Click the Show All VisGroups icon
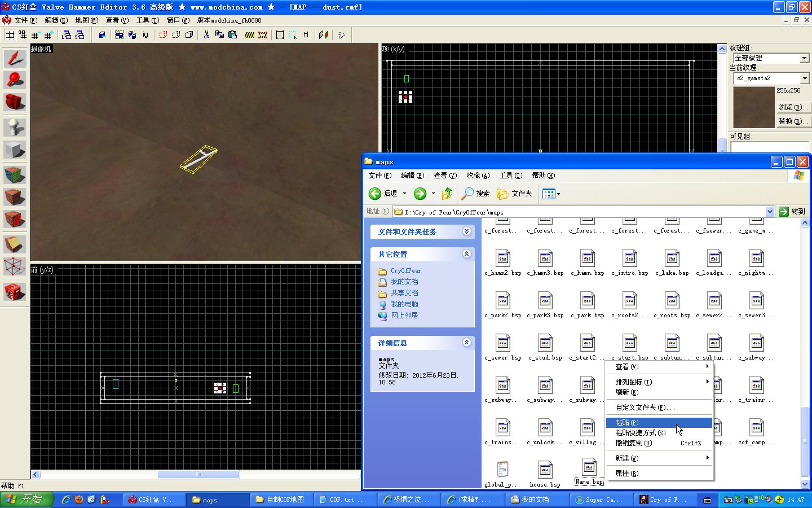The width and height of the screenshot is (812, 508). 189,35
